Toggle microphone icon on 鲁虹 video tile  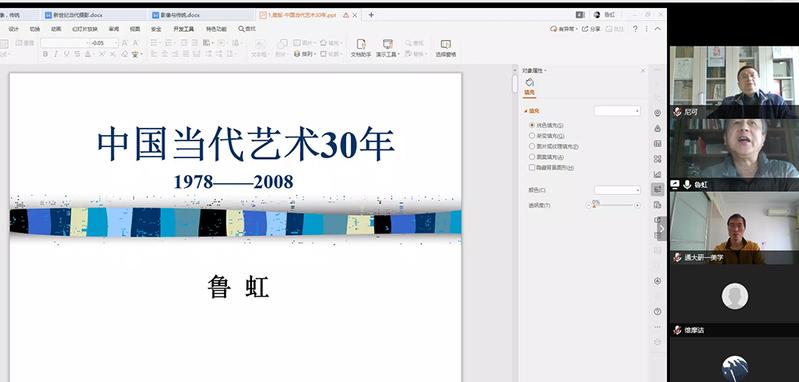point(687,184)
